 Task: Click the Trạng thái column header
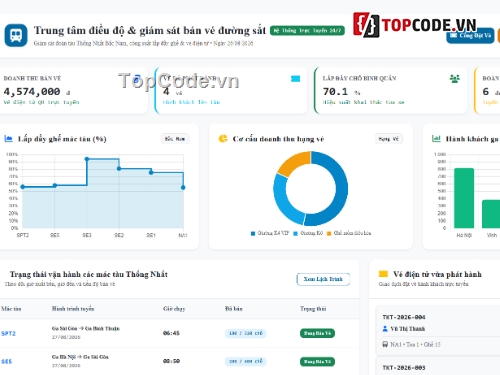pos(313,309)
